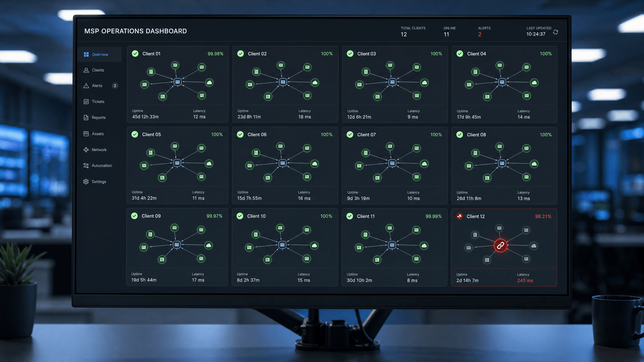Screen dimensions: 644x362
Task: Navigate to Assets in sidebar
Action: click(98, 134)
